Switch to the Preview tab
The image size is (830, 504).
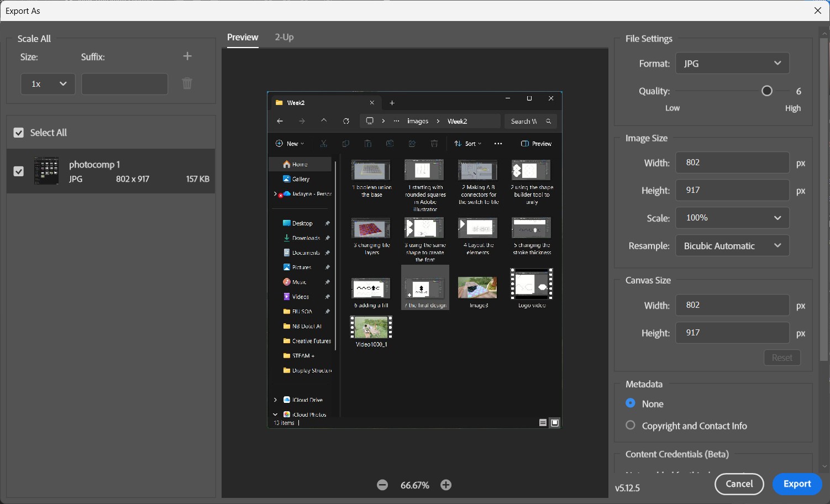coord(243,37)
